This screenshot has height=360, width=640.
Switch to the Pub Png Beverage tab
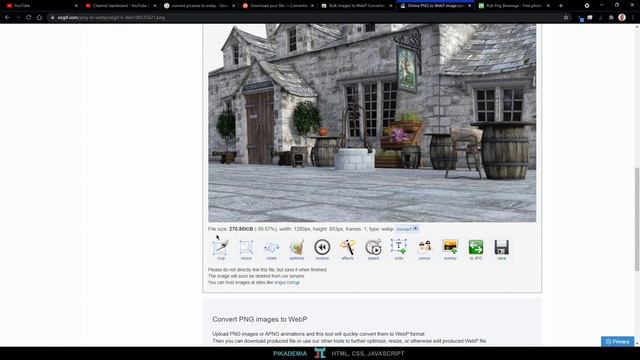(514, 6)
